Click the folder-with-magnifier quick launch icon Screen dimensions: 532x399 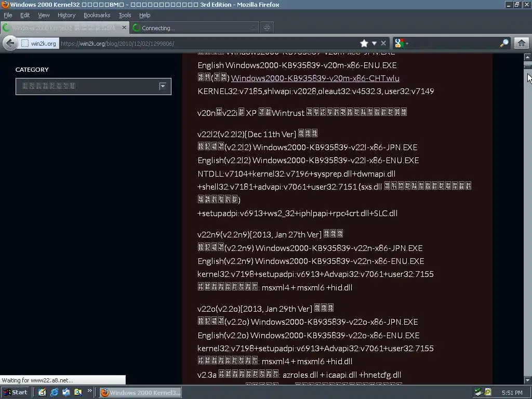click(x=78, y=392)
